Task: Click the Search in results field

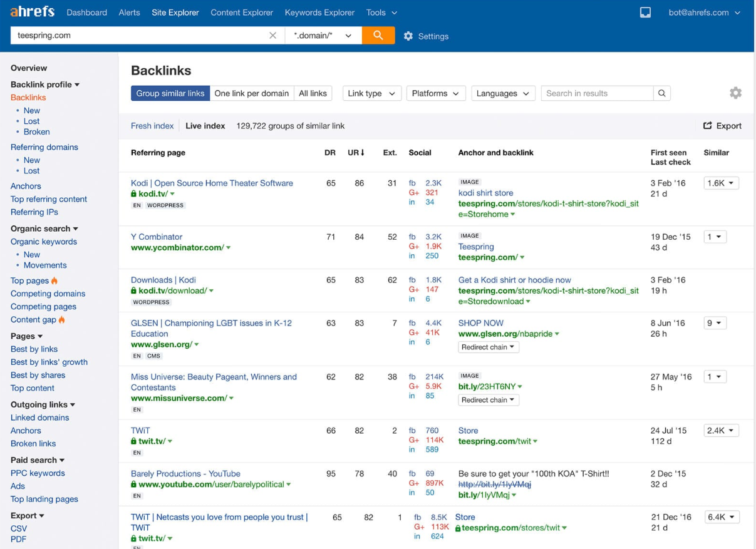Action: pyautogui.click(x=597, y=93)
